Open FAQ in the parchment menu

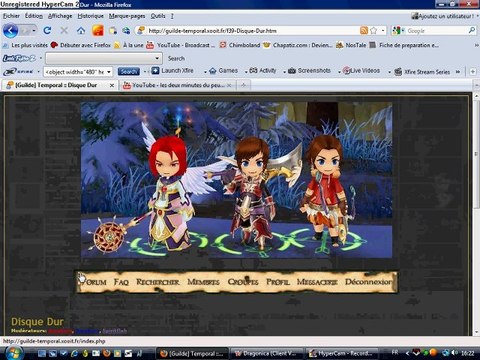tap(121, 282)
